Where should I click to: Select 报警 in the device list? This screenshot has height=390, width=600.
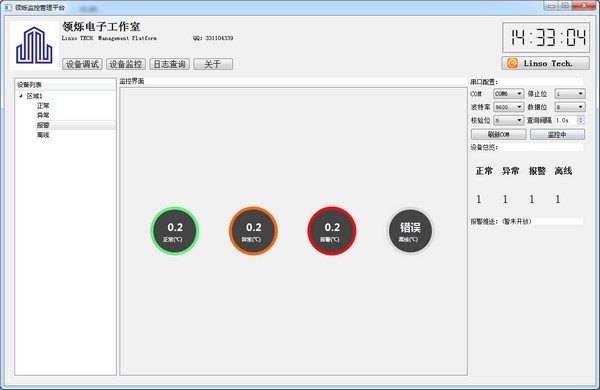click(43, 125)
